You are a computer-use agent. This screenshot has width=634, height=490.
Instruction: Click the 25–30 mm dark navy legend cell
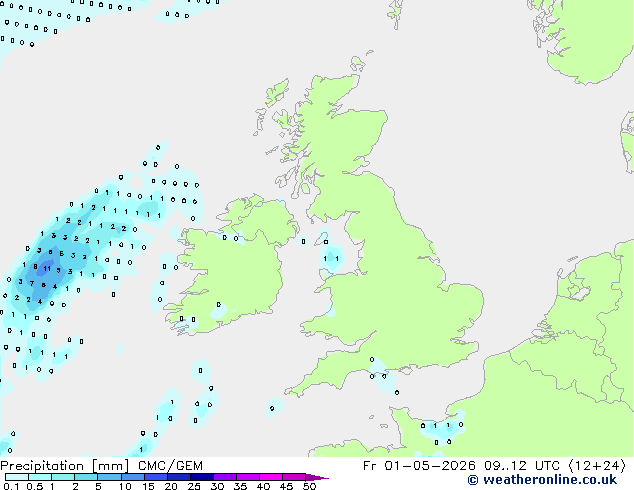tap(201, 477)
